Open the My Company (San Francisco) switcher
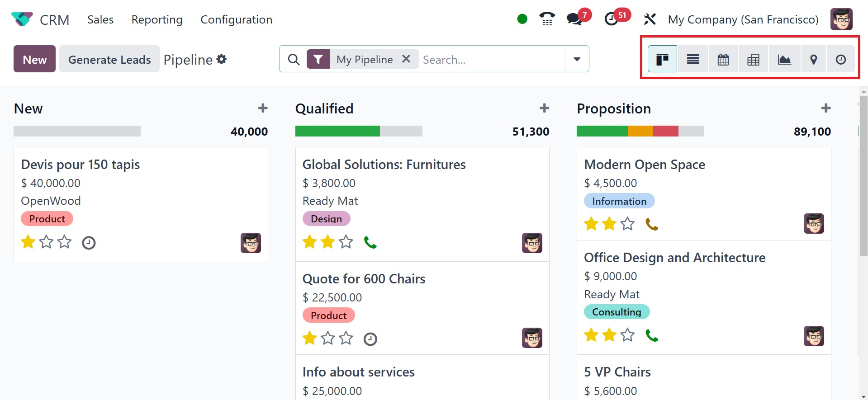 point(743,19)
